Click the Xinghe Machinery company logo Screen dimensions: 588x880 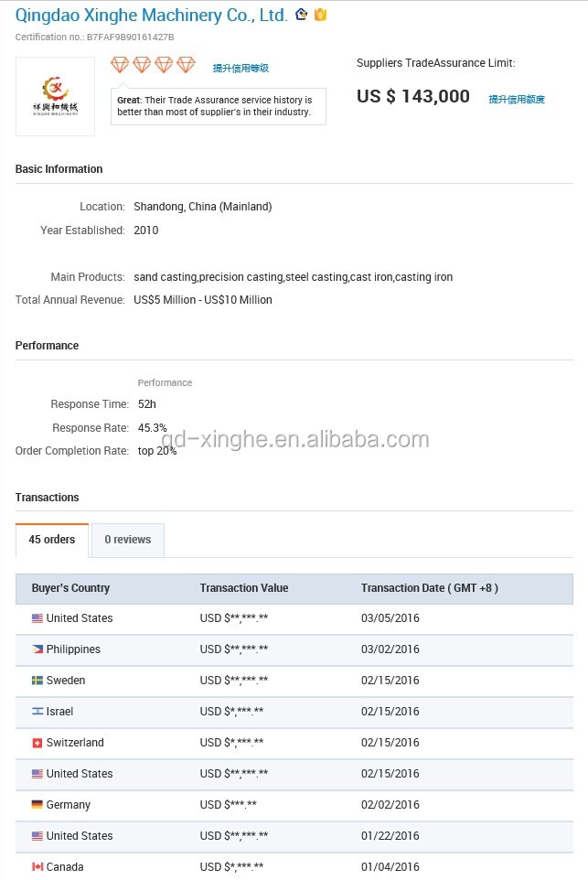pos(55,96)
